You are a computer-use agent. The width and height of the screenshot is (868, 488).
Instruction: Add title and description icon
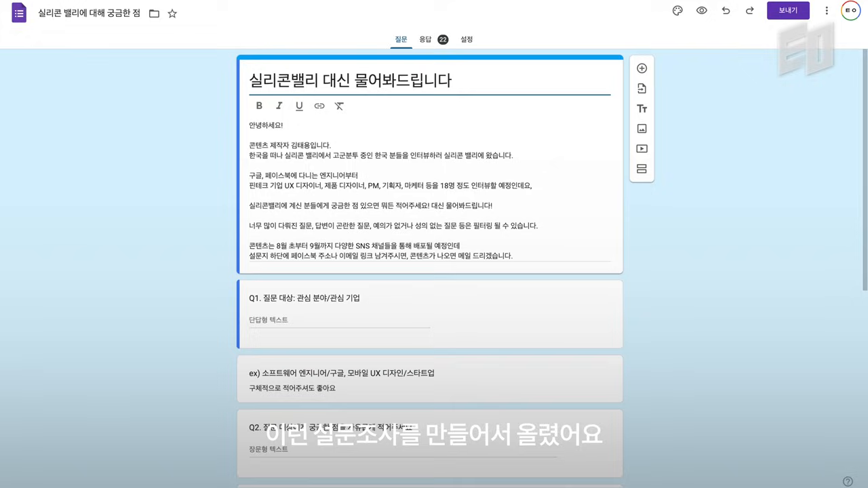click(642, 108)
